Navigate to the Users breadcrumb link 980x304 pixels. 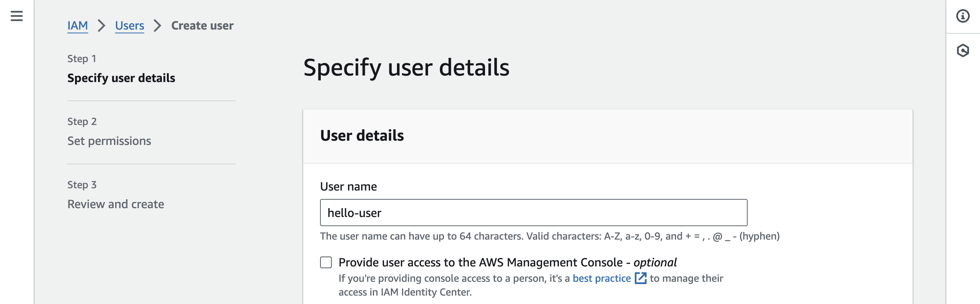(129, 26)
